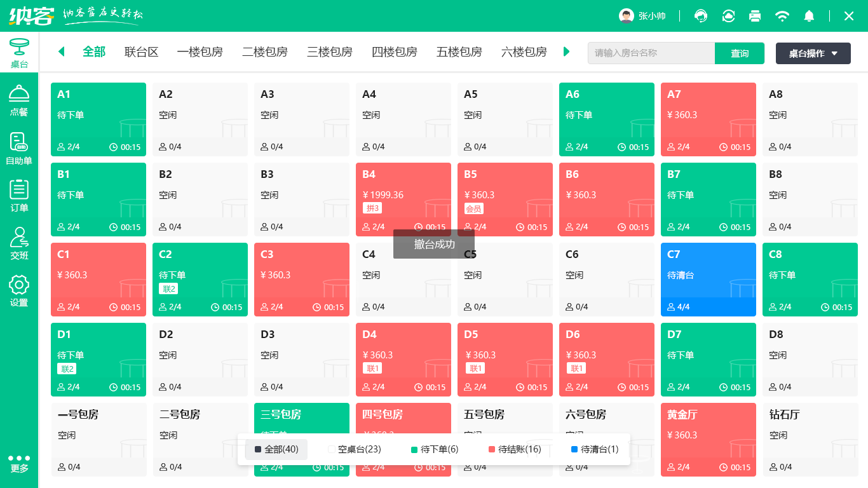Click the WiFi status icon

click(782, 16)
